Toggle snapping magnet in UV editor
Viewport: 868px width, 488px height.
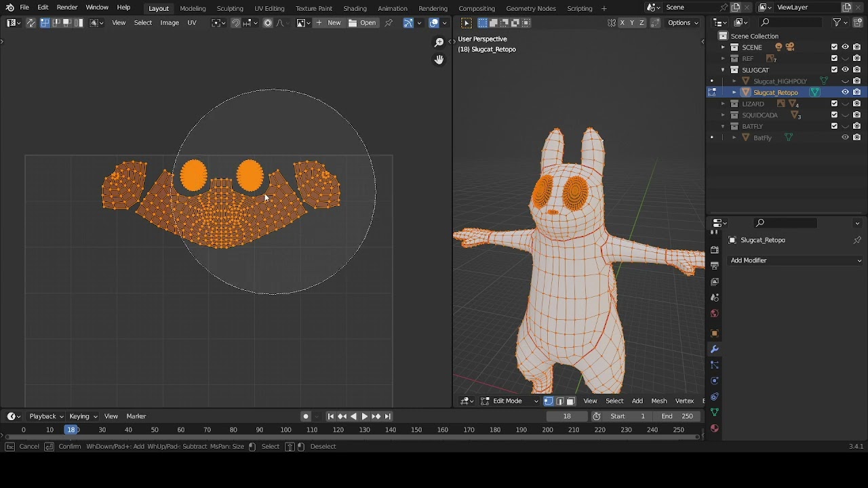[x=235, y=22]
